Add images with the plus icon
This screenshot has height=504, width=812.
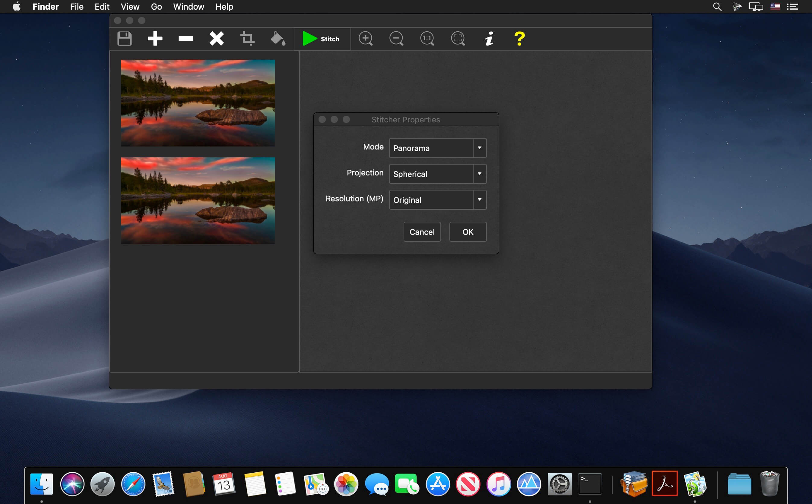point(155,39)
